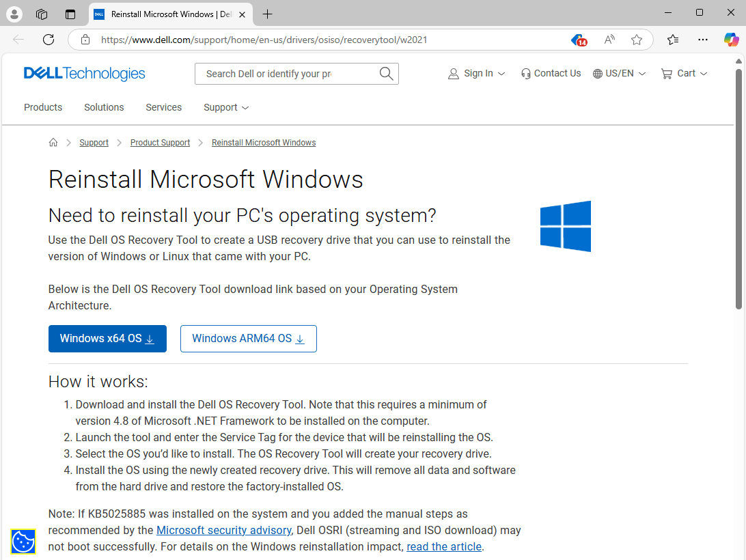Add page to favorites star icon
Viewport: 746px width, 560px height.
pyautogui.click(x=637, y=40)
